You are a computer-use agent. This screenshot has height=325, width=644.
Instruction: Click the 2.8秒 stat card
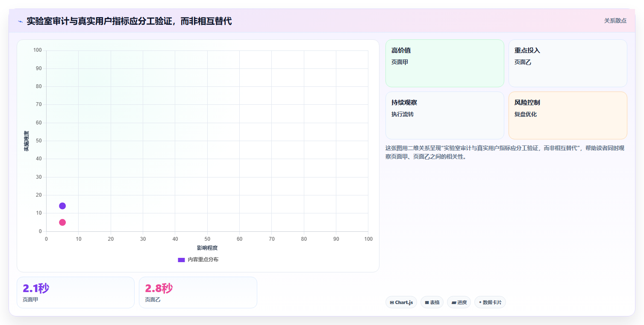198,292
